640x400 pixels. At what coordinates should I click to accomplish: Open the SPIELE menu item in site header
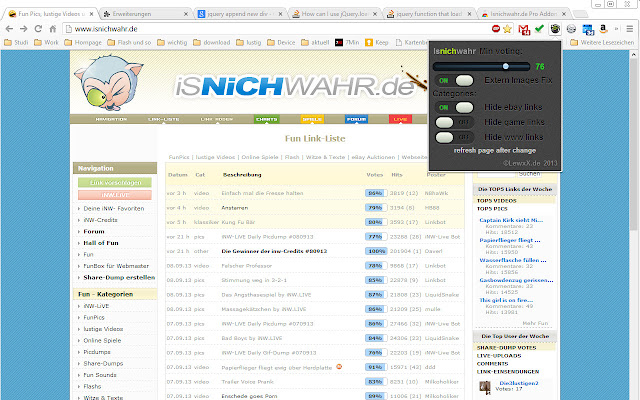[x=312, y=119]
